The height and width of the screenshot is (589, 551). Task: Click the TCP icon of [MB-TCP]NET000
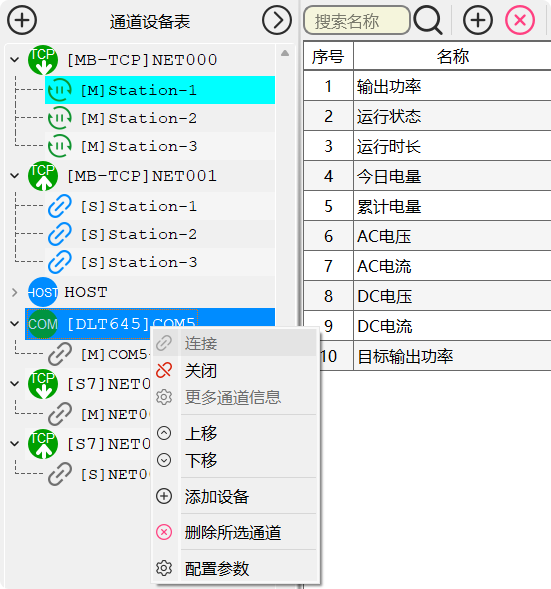click(x=43, y=60)
